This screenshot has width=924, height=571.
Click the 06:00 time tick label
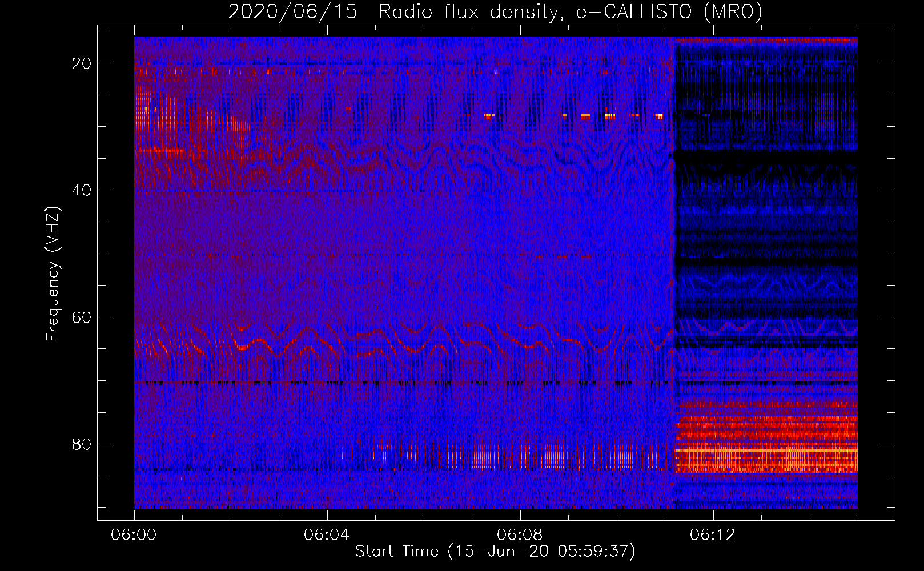134,535
